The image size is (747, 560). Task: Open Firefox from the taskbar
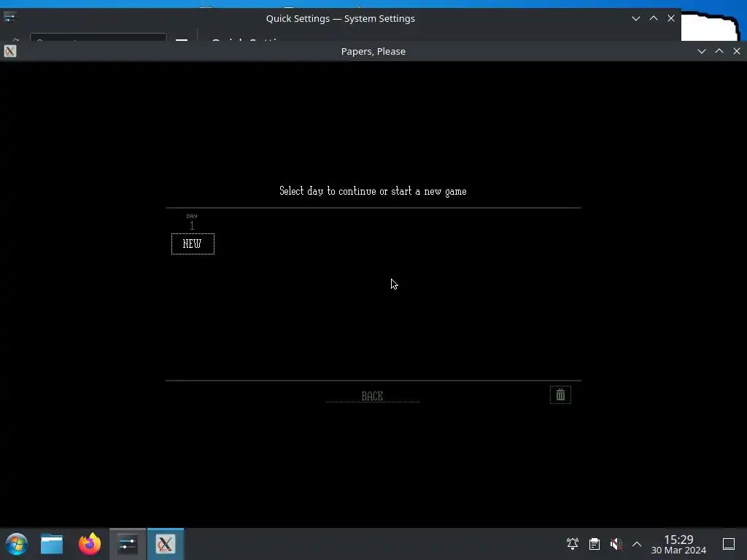pos(90,544)
